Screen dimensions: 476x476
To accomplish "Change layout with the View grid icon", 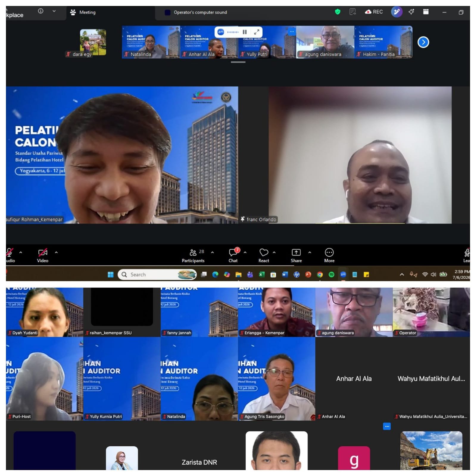I will click(x=426, y=12).
